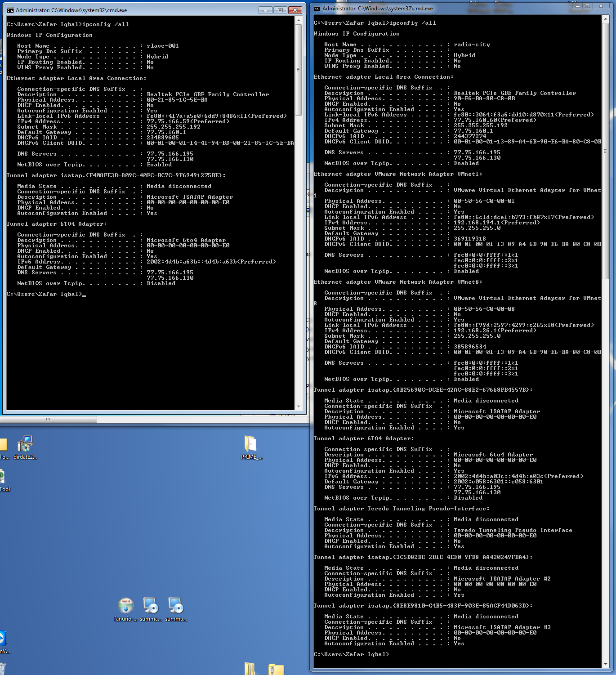Close the slave-001 cmd window
This screenshot has width=616, height=675.
coord(295,10)
